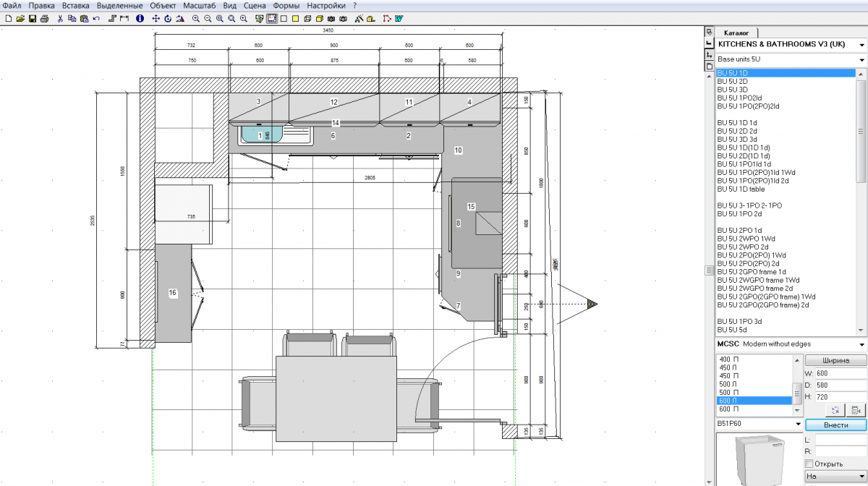Switch to the wireframe 3D box view

pyautogui.click(x=307, y=18)
